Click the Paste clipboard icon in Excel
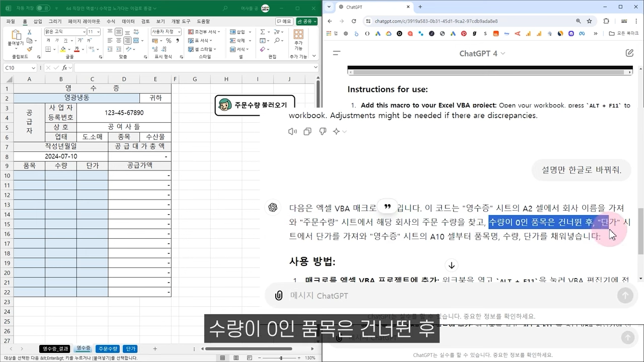 pyautogui.click(x=16, y=35)
